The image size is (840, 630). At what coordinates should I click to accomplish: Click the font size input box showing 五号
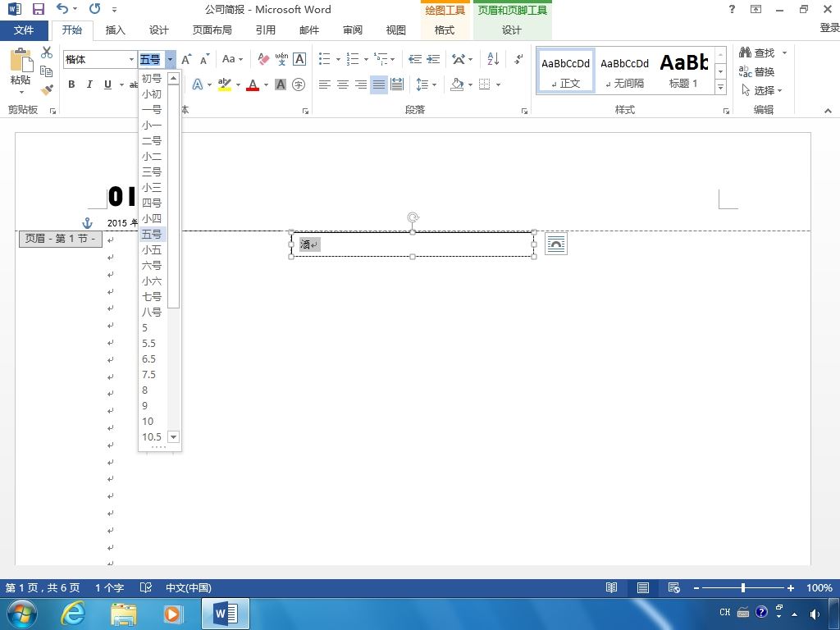tap(152, 59)
